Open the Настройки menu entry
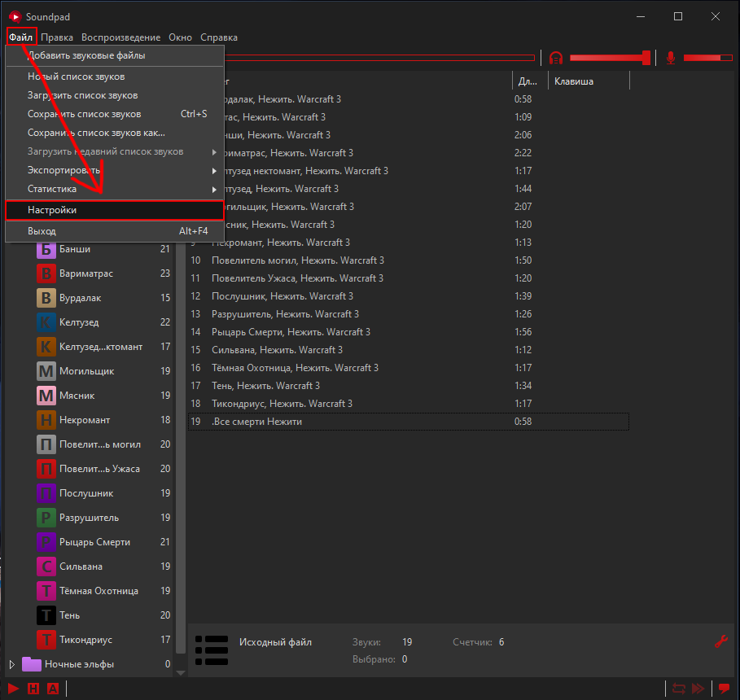 coord(115,210)
